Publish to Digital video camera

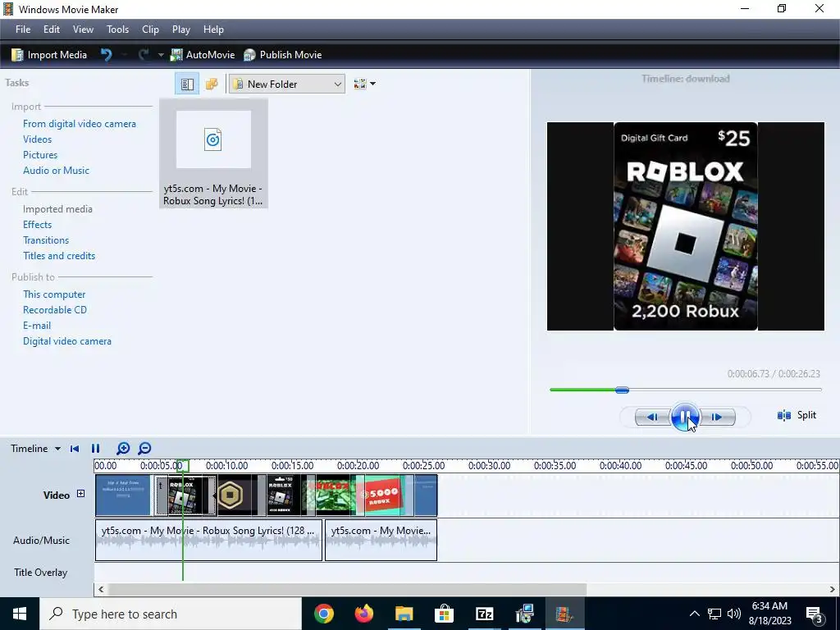pyautogui.click(x=67, y=340)
